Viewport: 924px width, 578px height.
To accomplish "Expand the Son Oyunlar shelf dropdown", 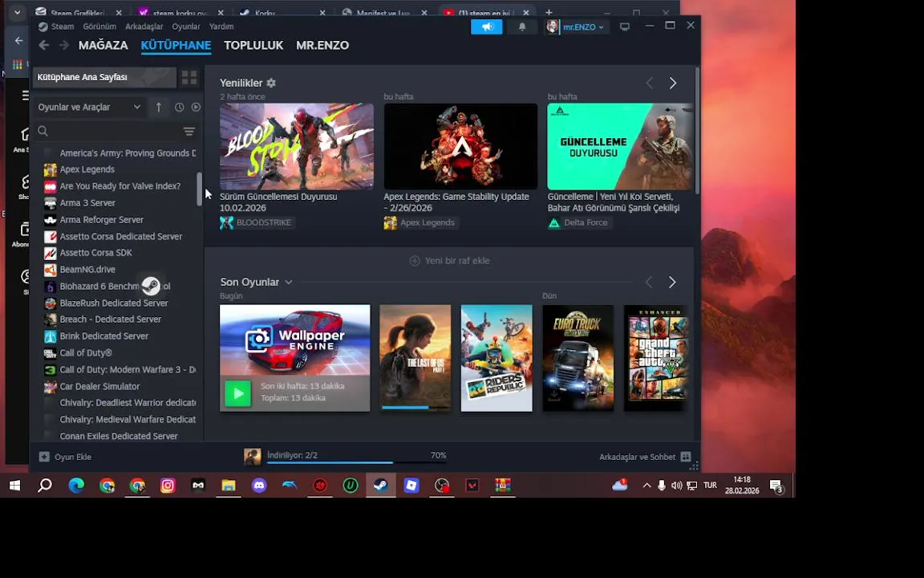I will [289, 283].
